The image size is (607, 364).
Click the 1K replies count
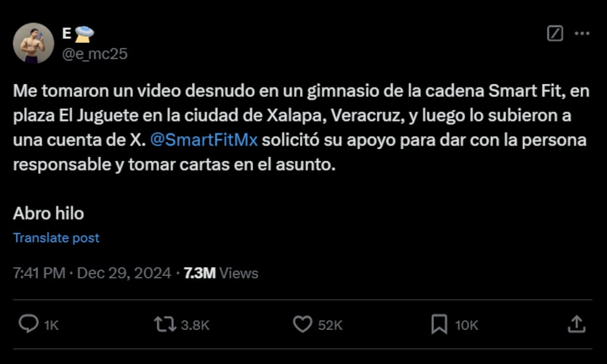[x=51, y=325]
